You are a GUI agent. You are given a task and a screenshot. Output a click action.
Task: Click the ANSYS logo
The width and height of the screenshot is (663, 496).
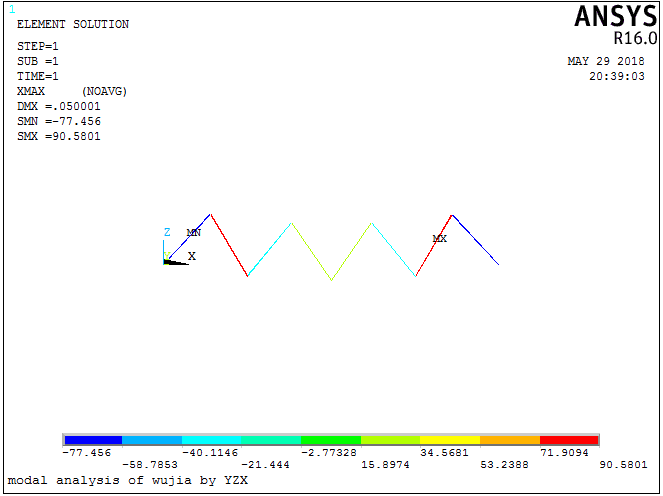tap(615, 17)
